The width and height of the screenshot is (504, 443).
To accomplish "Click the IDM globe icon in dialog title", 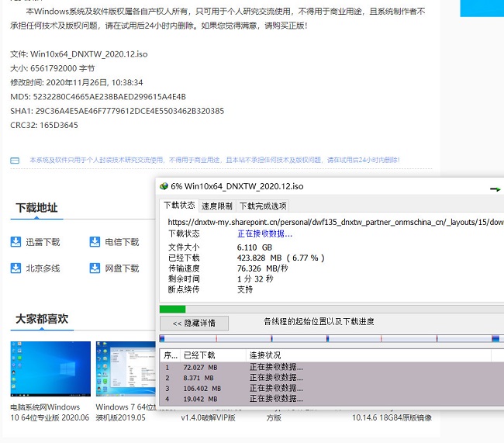I will (x=164, y=186).
